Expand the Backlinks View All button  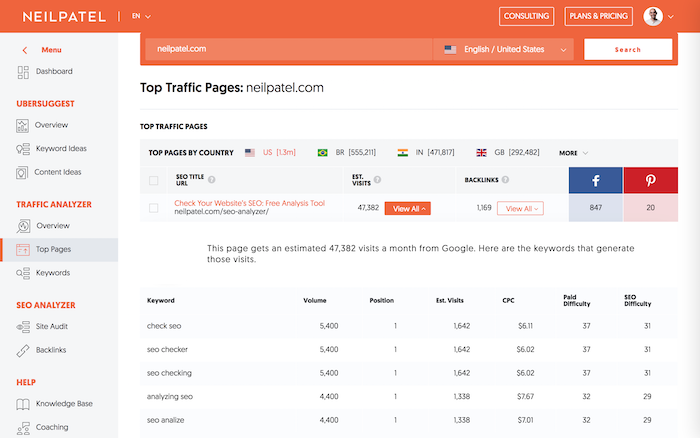coord(520,209)
